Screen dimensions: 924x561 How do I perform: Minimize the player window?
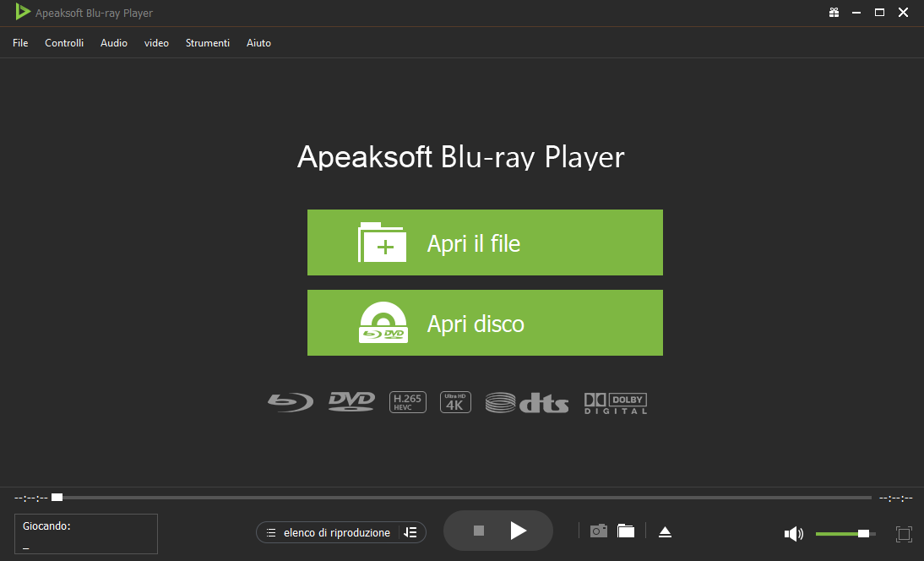(x=856, y=13)
